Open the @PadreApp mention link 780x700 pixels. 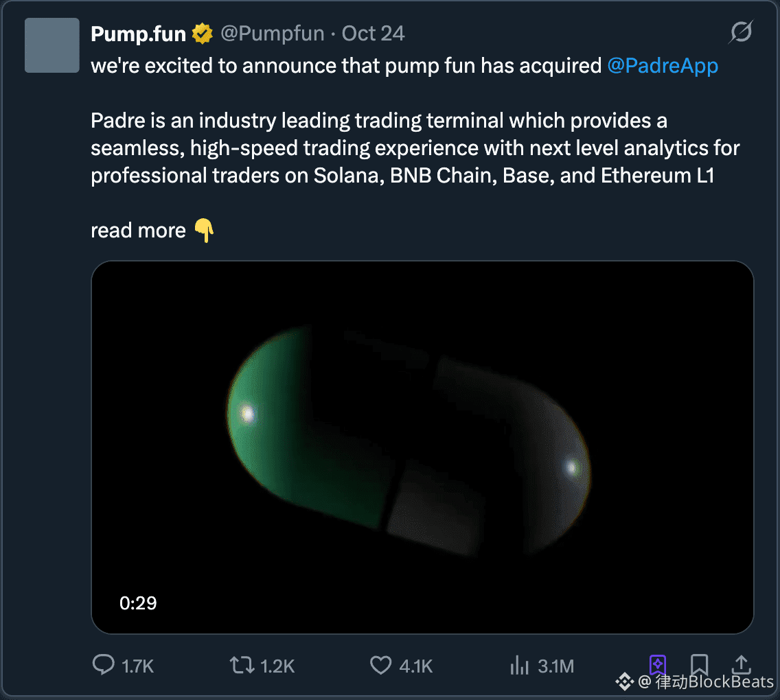pyautogui.click(x=663, y=66)
